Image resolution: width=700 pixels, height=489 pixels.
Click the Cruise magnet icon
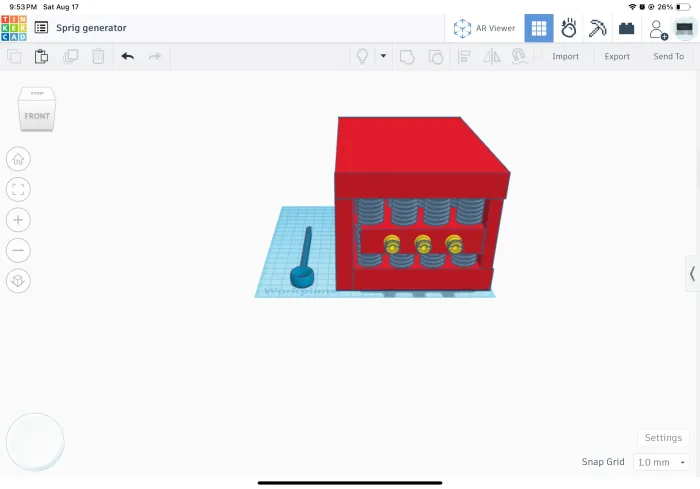click(x=519, y=57)
